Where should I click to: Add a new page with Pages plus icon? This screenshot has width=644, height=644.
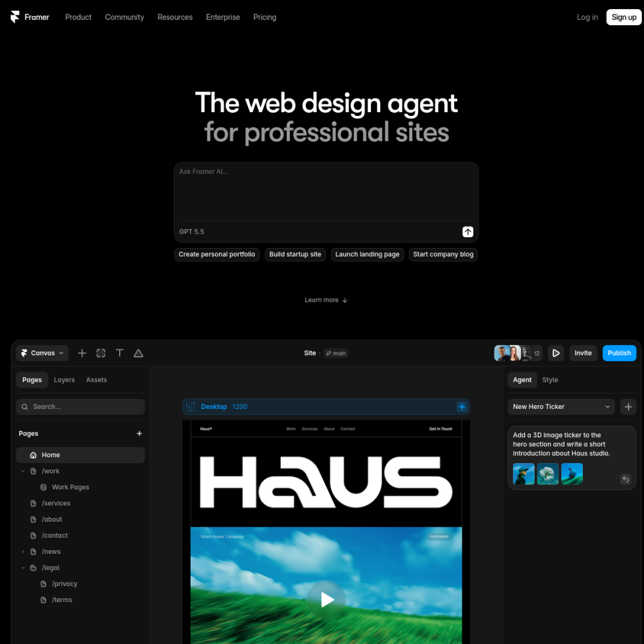coord(139,433)
